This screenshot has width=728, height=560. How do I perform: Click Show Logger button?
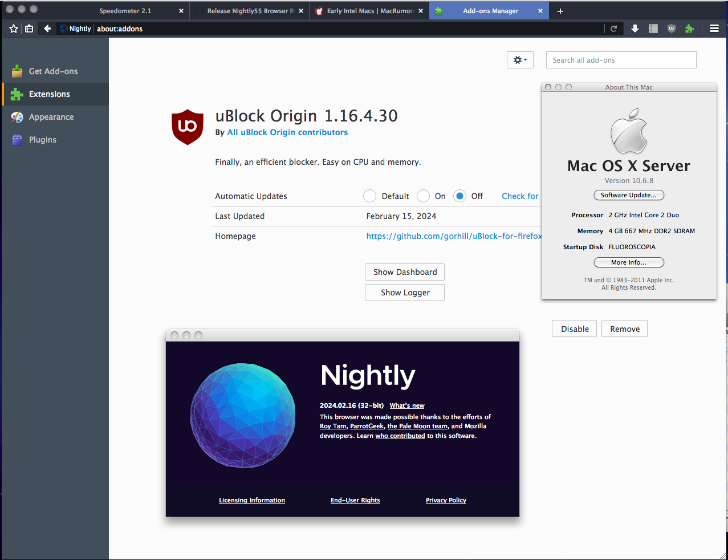point(405,293)
